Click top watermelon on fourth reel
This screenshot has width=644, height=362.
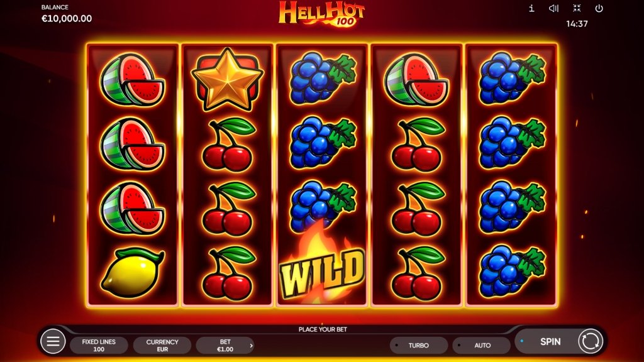[x=416, y=80]
